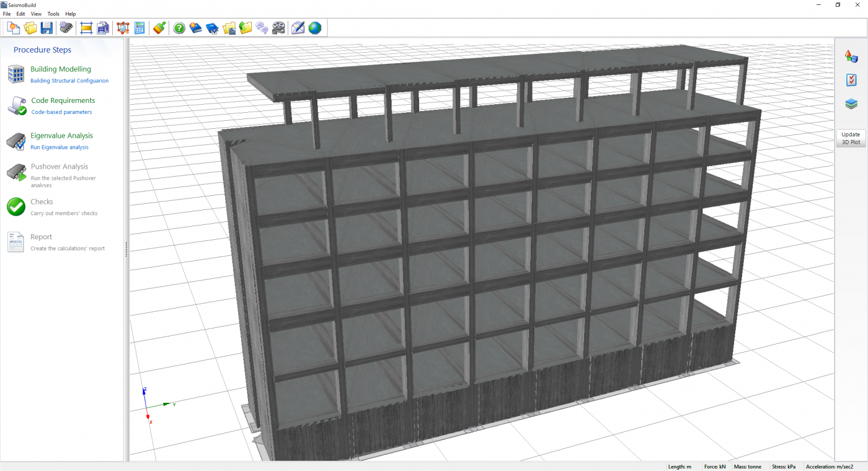
Task: Open the blue book with checkmark icon
Action: [213, 28]
